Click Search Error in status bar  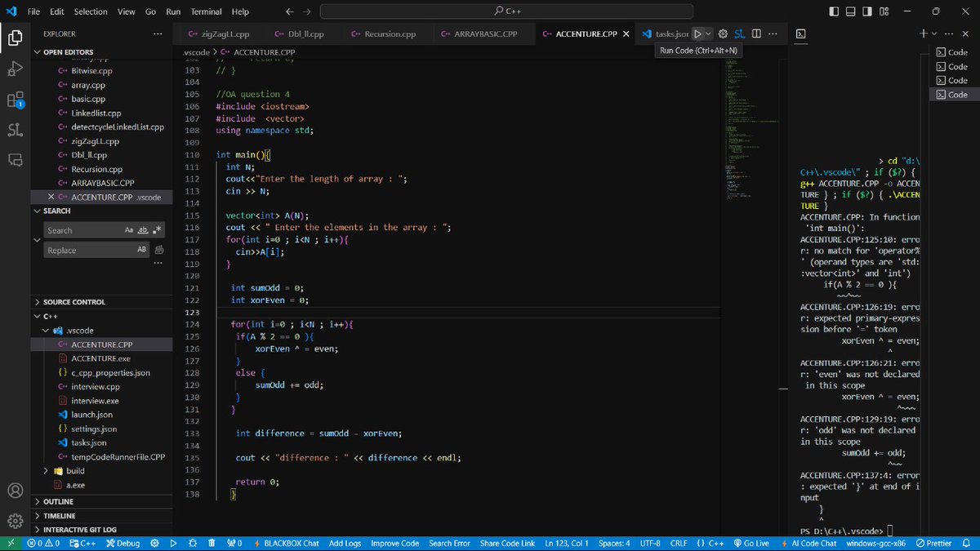point(449,543)
